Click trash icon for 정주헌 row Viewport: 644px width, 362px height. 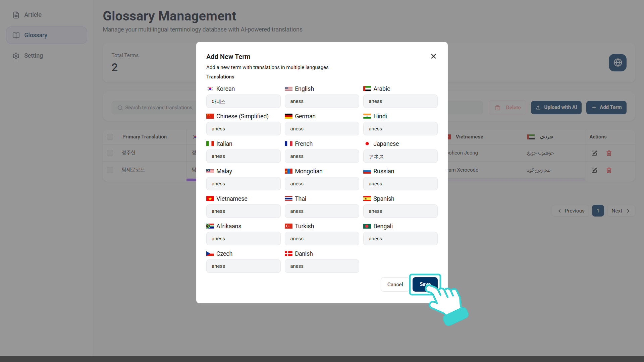click(x=609, y=153)
